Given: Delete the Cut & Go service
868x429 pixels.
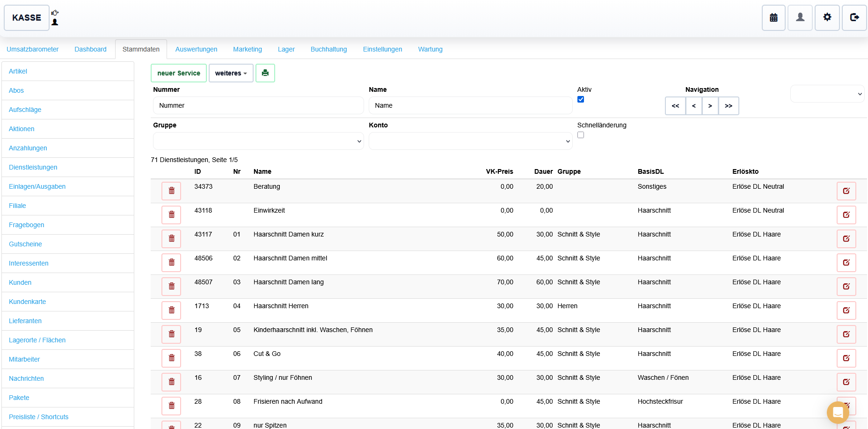Looking at the screenshot, I should click(x=171, y=358).
